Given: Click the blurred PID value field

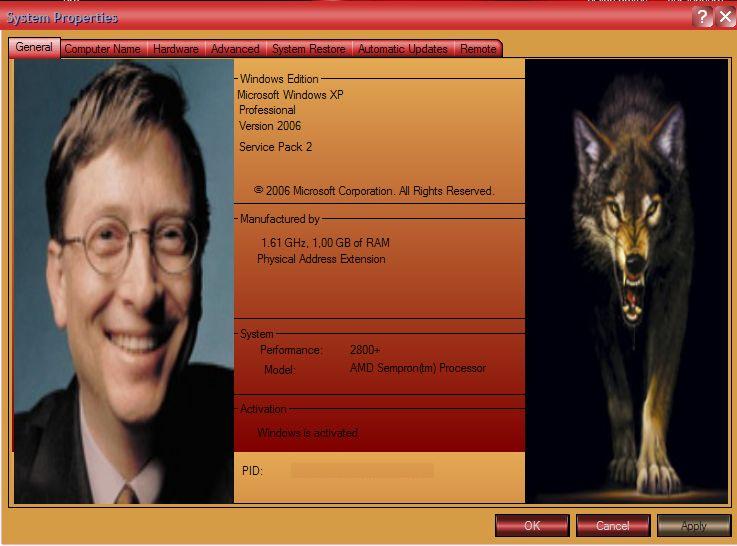Looking at the screenshot, I should pos(362,470).
